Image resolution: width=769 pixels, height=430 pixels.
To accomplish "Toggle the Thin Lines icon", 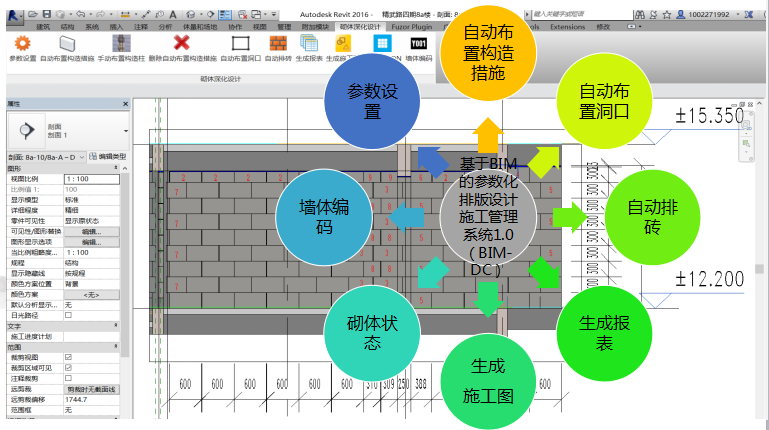I will point(225,15).
